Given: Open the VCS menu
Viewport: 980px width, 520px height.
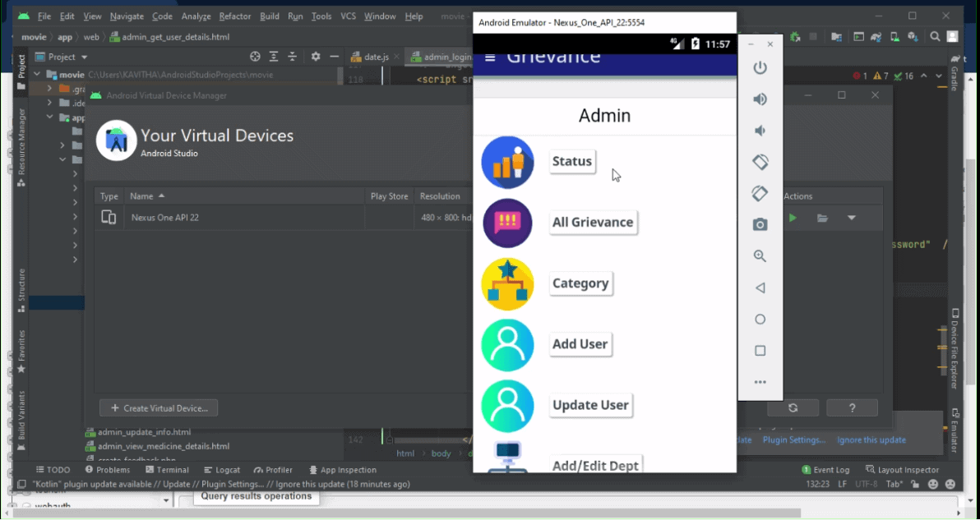Looking at the screenshot, I should tap(348, 16).
